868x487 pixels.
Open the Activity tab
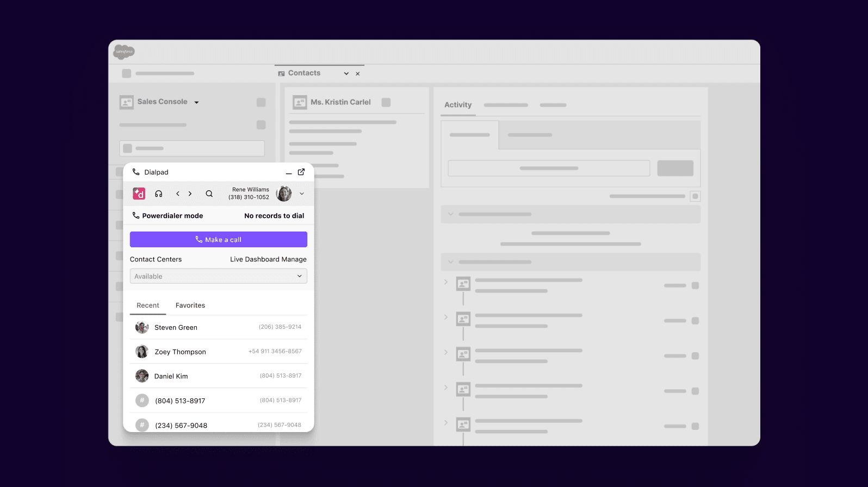pos(458,105)
